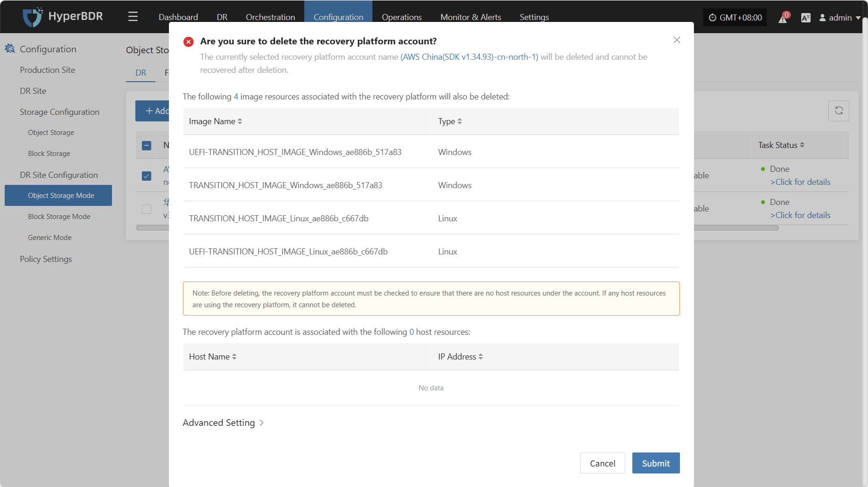Image resolution: width=868 pixels, height=487 pixels.
Task: Open Policy Settings in sidebar
Action: tap(46, 259)
